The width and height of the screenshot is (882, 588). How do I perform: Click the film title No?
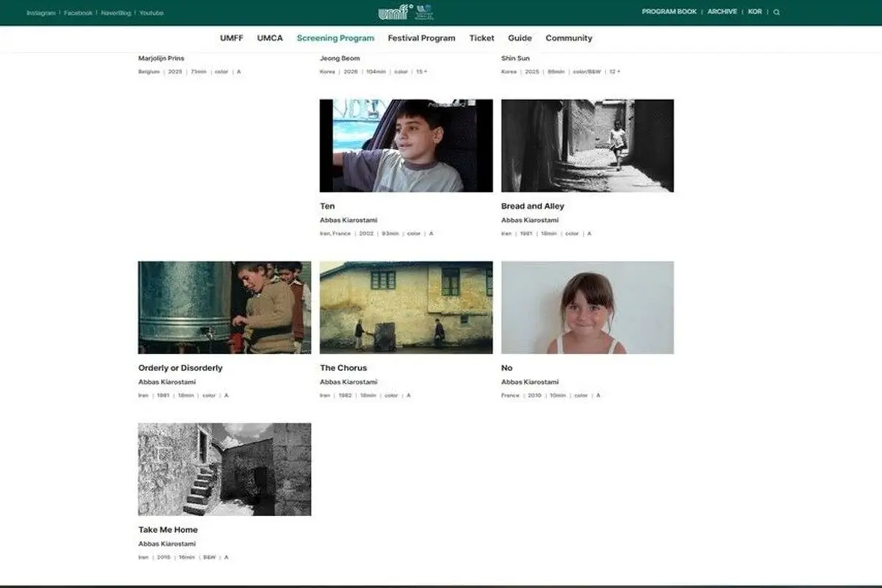point(506,368)
